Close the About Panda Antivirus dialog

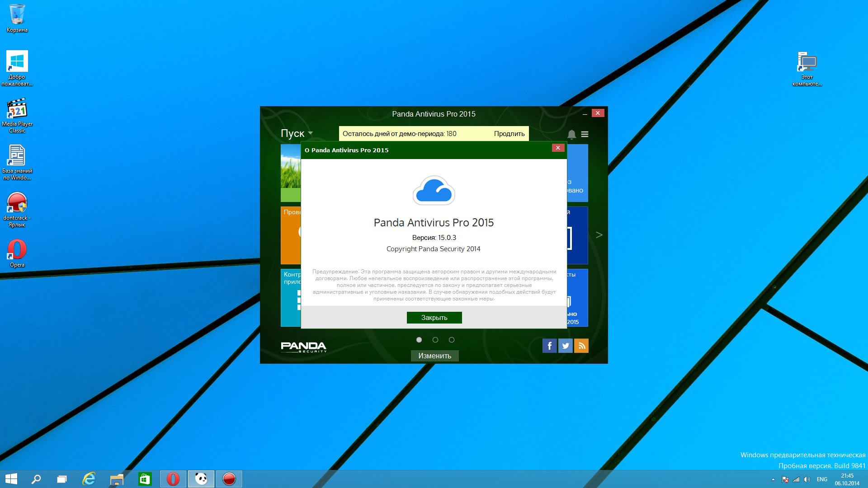pos(558,148)
